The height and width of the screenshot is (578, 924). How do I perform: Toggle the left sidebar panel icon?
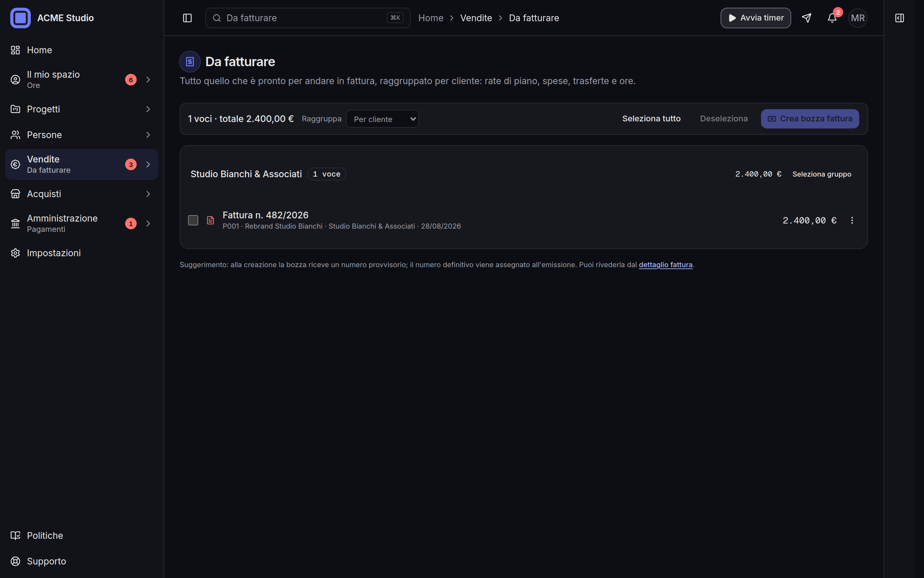(x=187, y=18)
